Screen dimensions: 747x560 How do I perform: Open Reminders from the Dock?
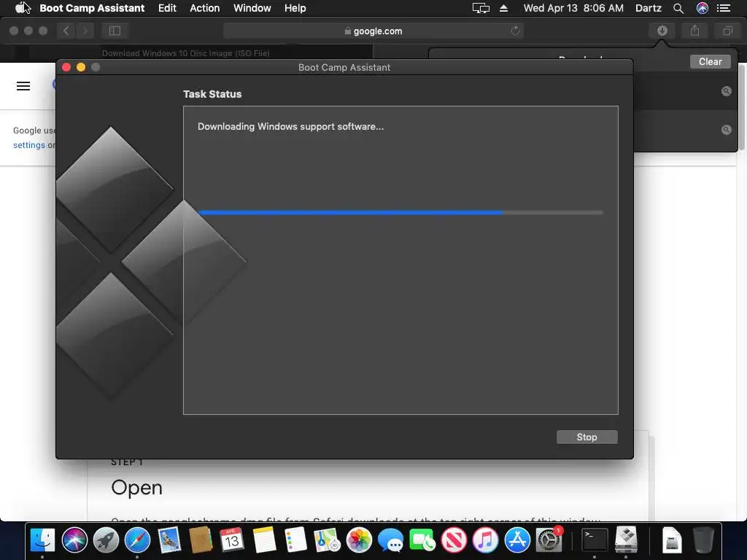[295, 540]
